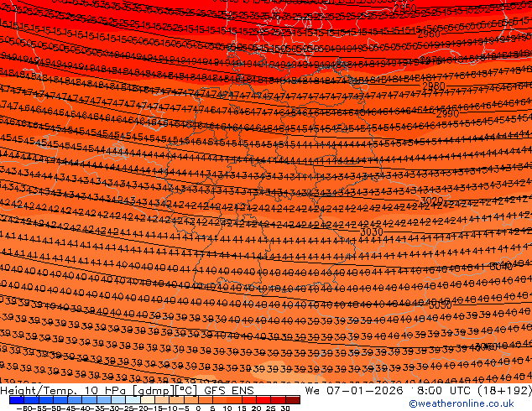
Task: Click the -60 legend scale value
Action: [23, 408]
